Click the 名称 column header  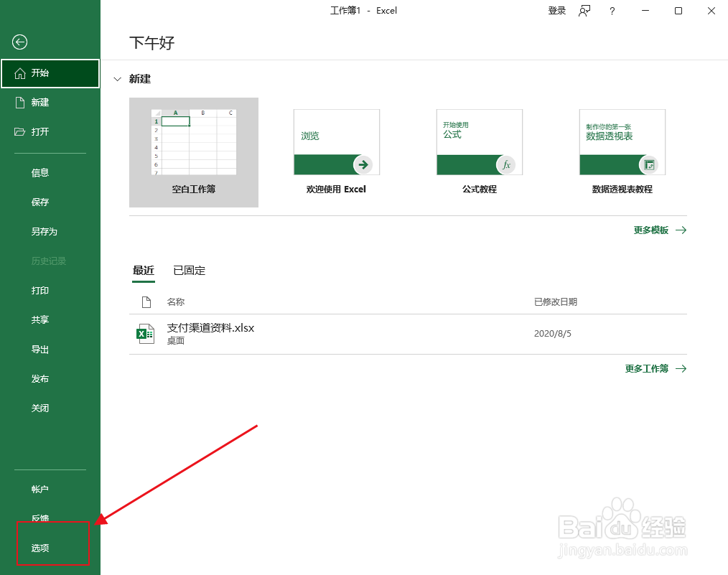[176, 302]
